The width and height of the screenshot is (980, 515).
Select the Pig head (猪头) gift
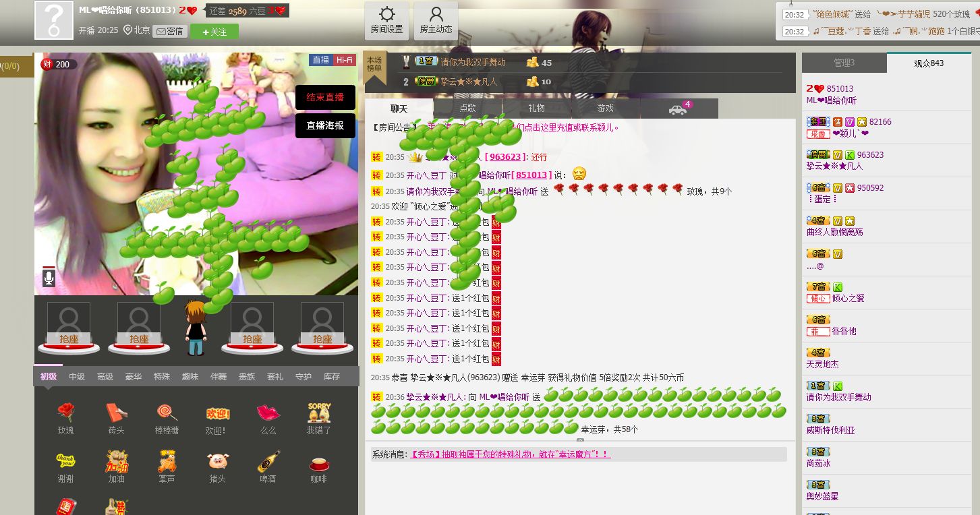click(x=218, y=462)
